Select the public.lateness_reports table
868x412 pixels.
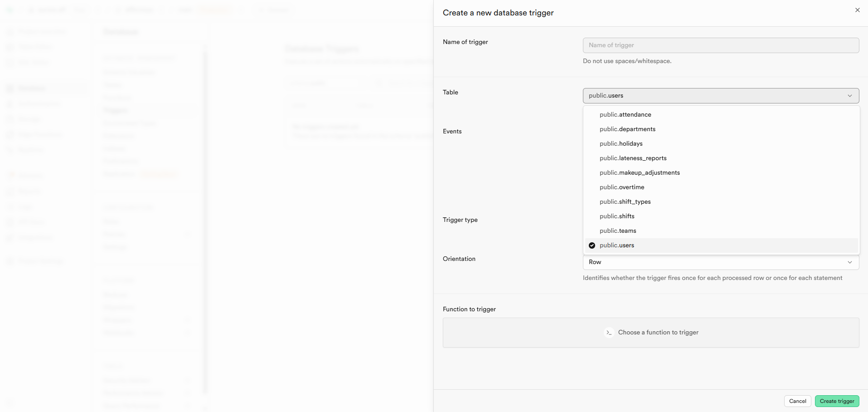(x=633, y=158)
